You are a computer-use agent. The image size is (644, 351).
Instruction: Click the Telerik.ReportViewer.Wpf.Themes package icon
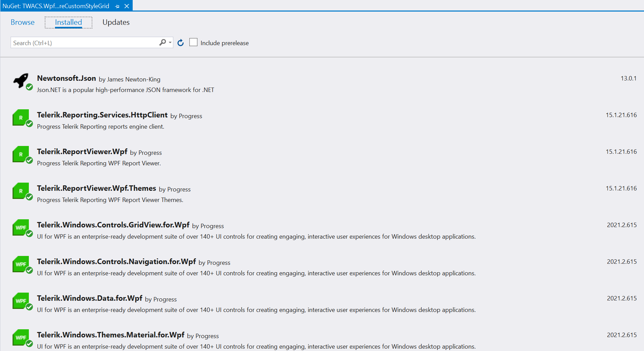pos(21,191)
